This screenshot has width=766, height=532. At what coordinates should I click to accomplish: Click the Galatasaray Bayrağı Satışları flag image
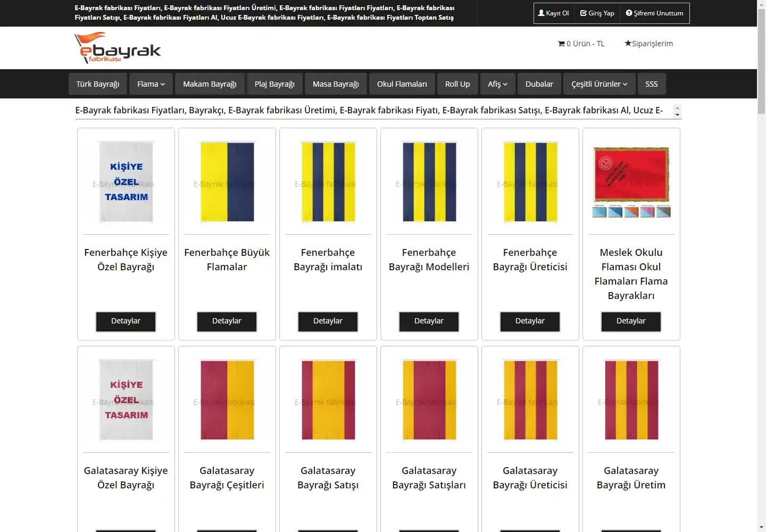[x=429, y=400]
